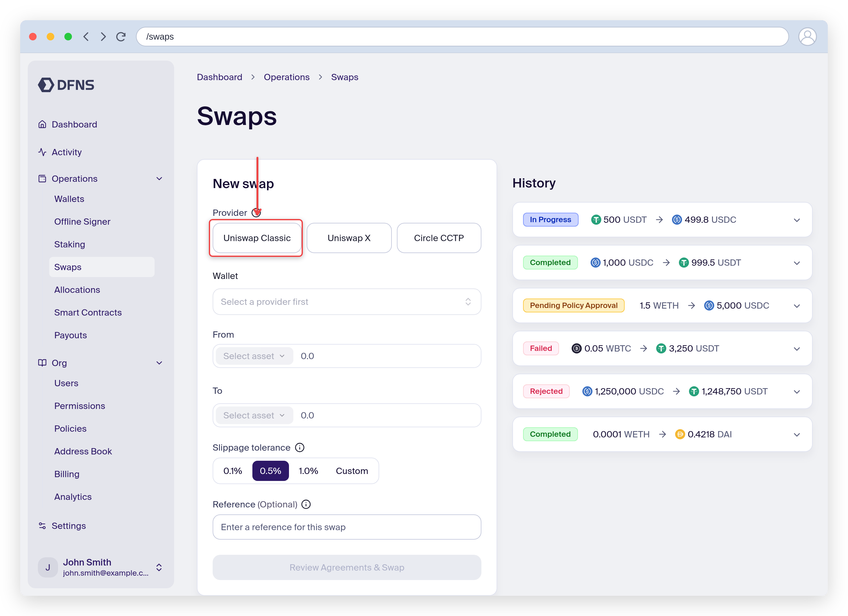Open Offline Signer in the sidebar
The height and width of the screenshot is (616, 848).
(x=82, y=222)
